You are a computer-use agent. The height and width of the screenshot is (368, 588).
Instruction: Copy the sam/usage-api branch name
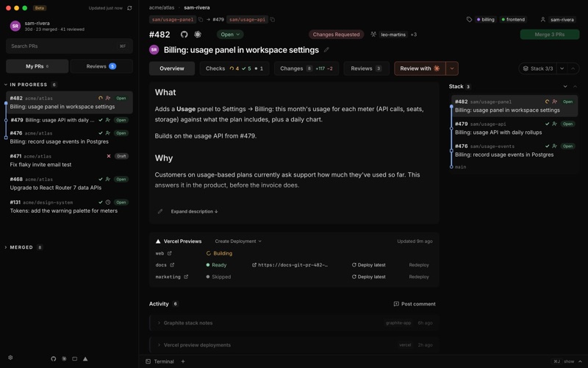pyautogui.click(x=273, y=20)
